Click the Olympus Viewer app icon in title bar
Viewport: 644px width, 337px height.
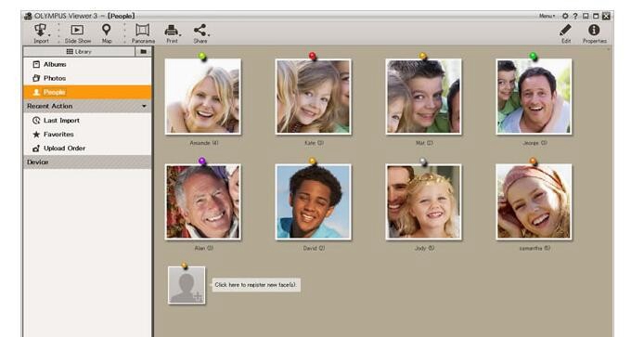point(28,16)
